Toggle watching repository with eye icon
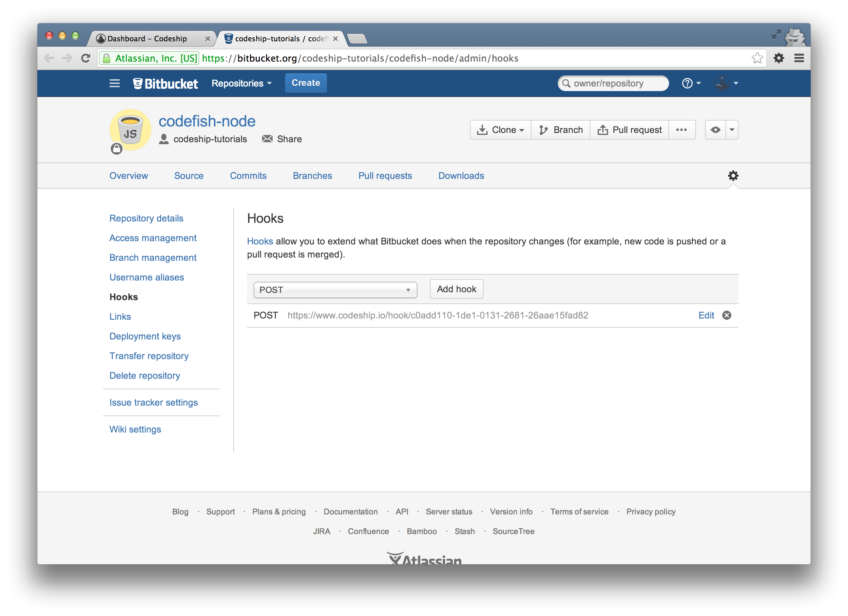The height and width of the screenshot is (616, 848). [715, 130]
